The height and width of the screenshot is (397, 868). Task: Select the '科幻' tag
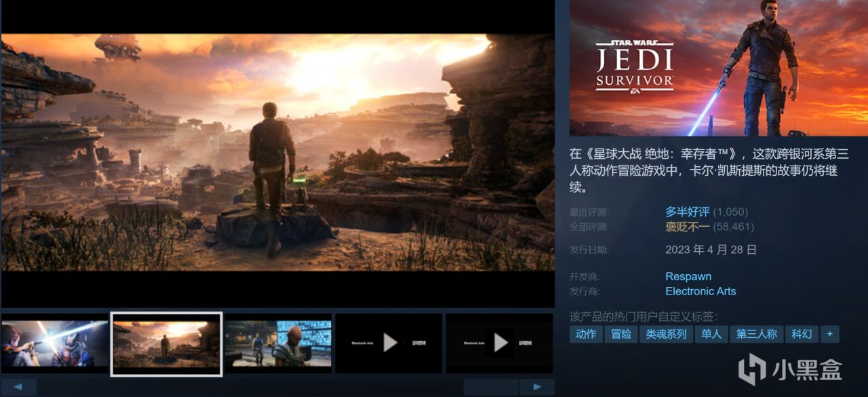[x=802, y=334]
